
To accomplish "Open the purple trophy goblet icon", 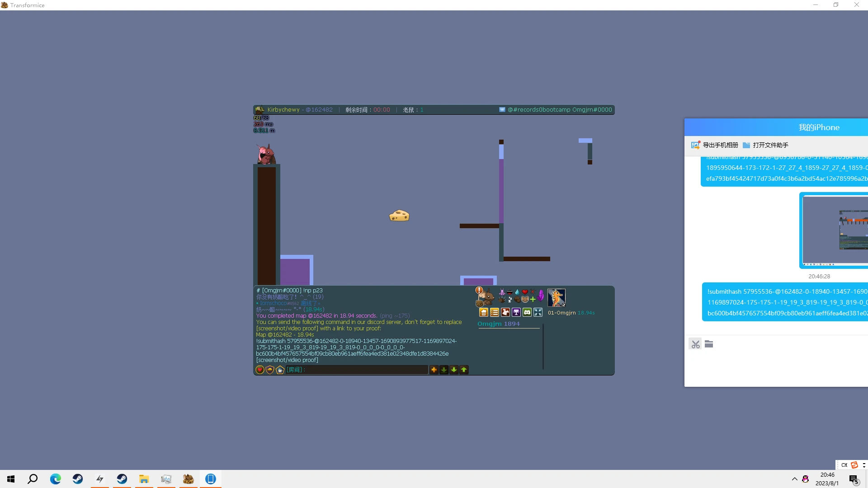I will (x=516, y=312).
